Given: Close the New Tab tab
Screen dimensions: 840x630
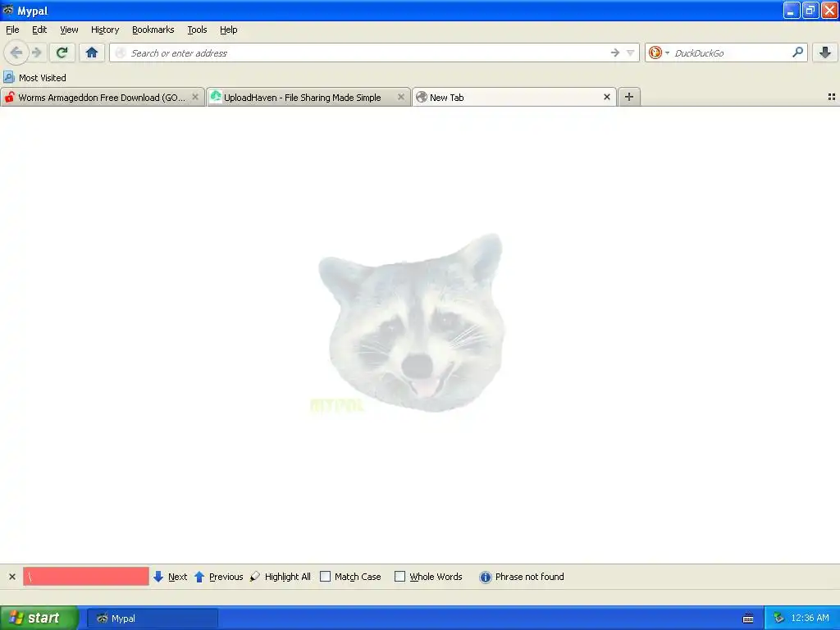Looking at the screenshot, I should tap(607, 97).
